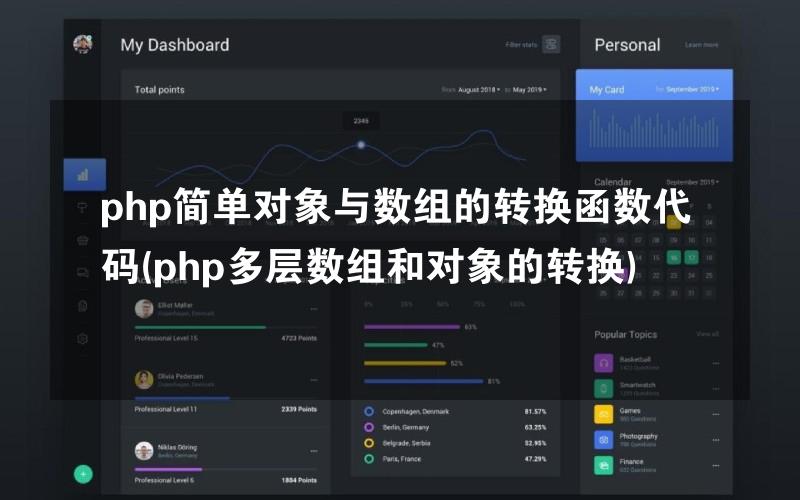Click the highlighted data point on chart
Viewport: 800px width, 500px height.
click(361, 145)
